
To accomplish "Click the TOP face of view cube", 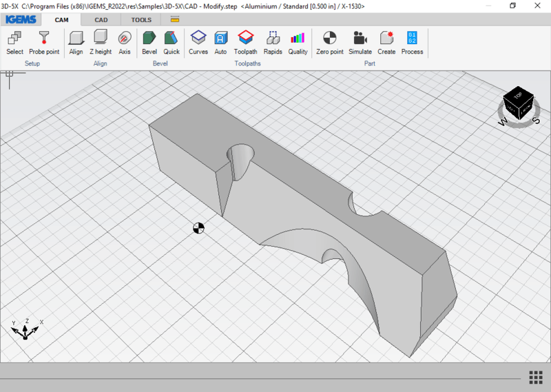I will point(519,95).
